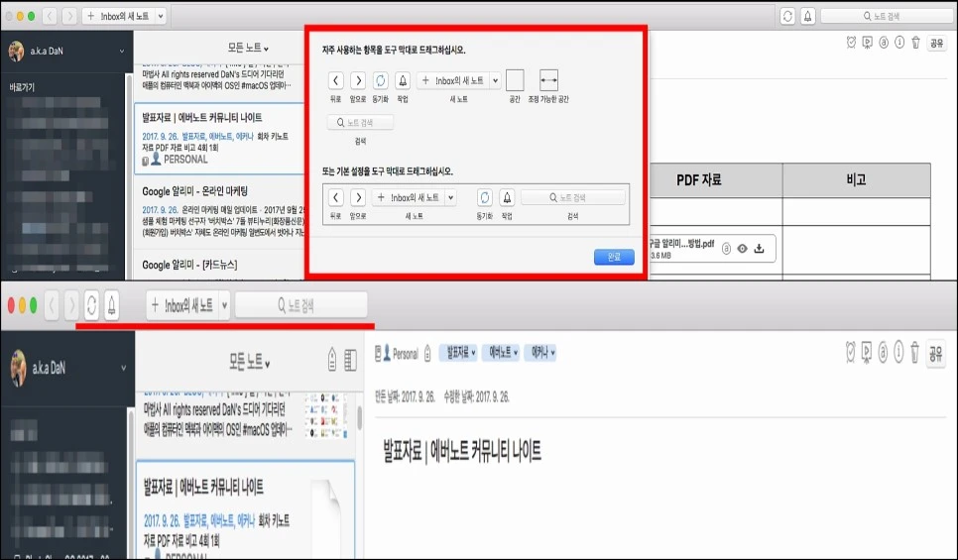Screen dimensions: 958x560
Task: Click the Back arrow in the bottom window toolbar
Action: click(x=52, y=304)
